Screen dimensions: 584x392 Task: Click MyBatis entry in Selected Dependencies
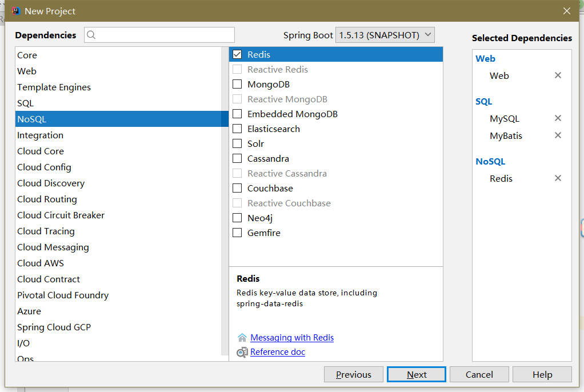coord(506,136)
